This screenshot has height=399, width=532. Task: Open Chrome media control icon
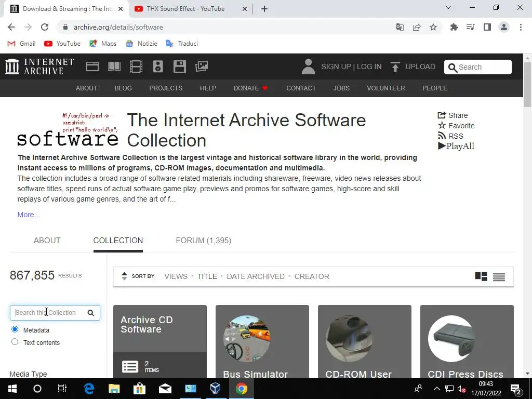471,27
